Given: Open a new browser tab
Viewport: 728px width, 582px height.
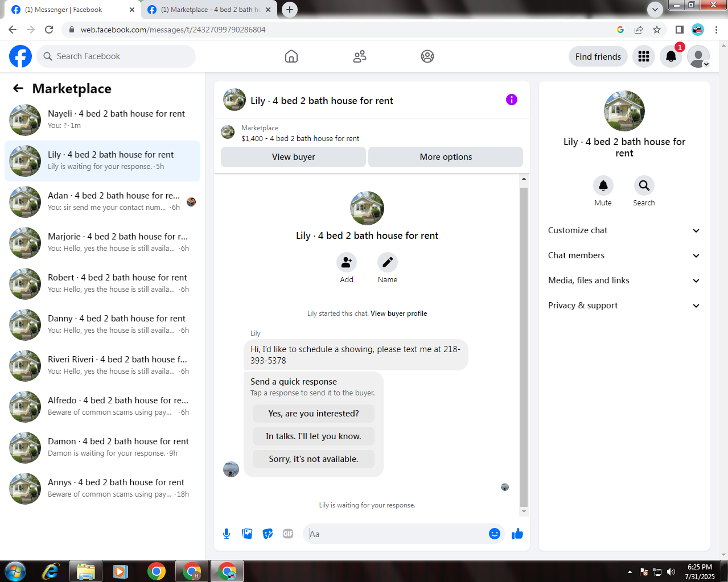Looking at the screenshot, I should (290, 10).
